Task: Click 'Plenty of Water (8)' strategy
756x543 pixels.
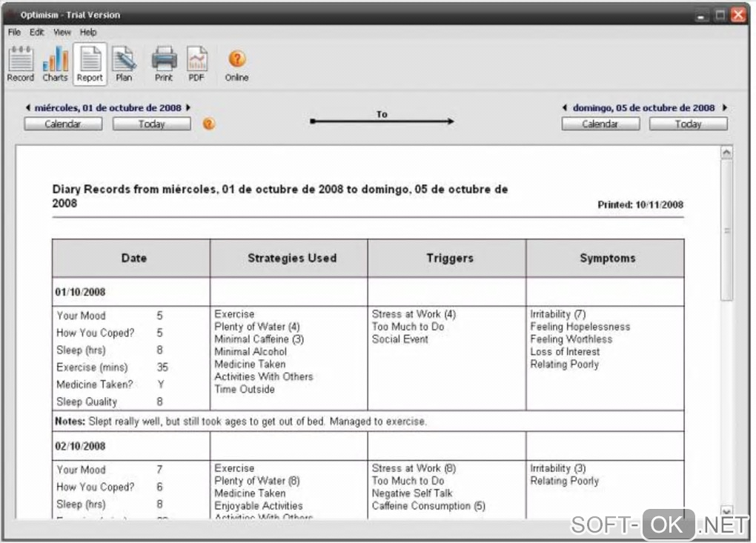Action: 257,481
